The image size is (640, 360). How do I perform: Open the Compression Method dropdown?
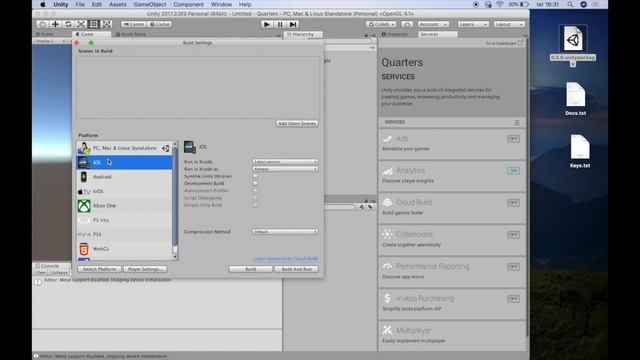tap(285, 232)
